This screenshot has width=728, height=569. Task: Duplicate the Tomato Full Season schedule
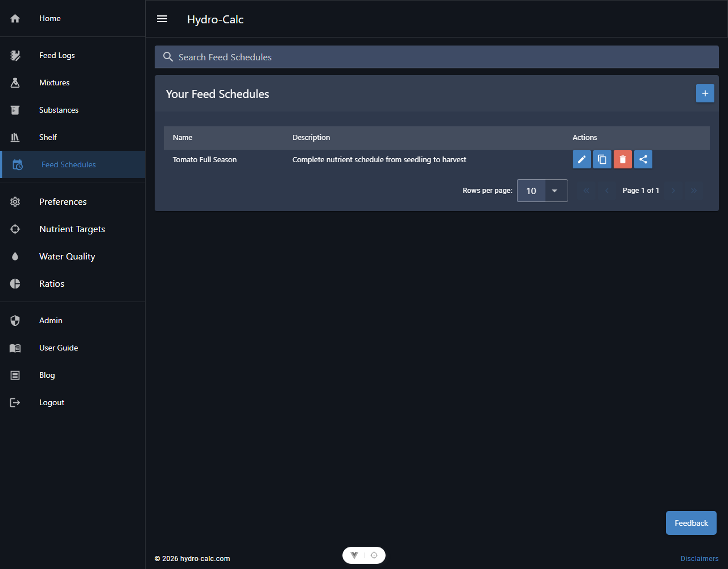pyautogui.click(x=602, y=159)
